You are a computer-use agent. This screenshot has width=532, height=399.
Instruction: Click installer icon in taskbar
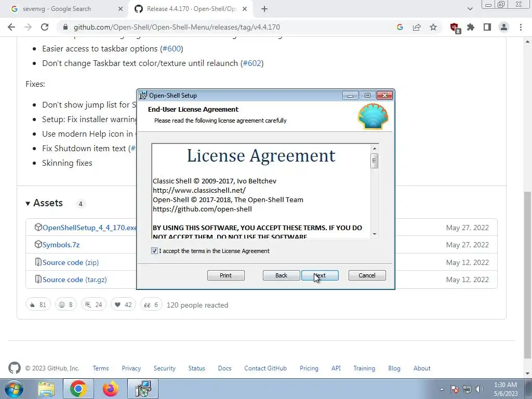point(143,389)
